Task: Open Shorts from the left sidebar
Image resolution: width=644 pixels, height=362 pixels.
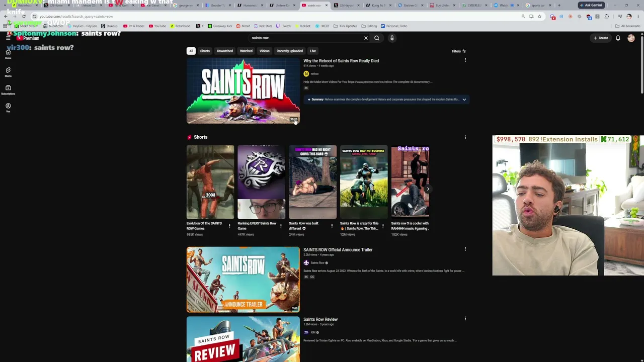Action: tap(8, 72)
